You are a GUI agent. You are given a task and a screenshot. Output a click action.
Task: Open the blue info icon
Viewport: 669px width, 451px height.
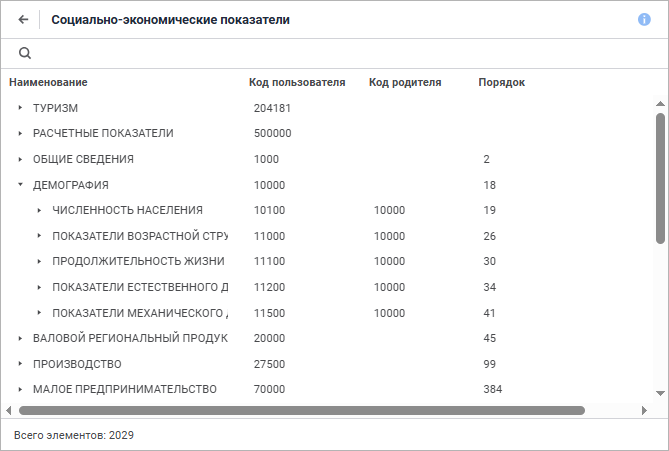click(644, 20)
